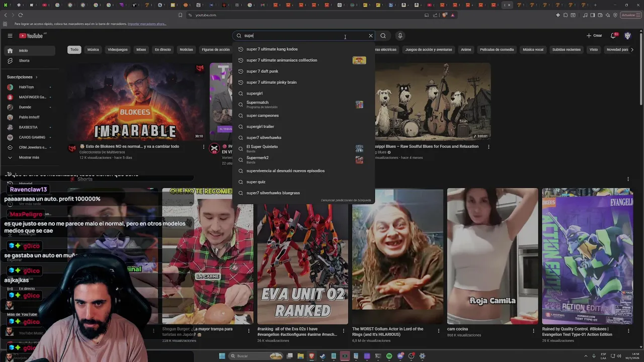The height and width of the screenshot is (362, 644).
Task: Select the 'super7 silverhawks' suggestion
Action: tap(304, 138)
